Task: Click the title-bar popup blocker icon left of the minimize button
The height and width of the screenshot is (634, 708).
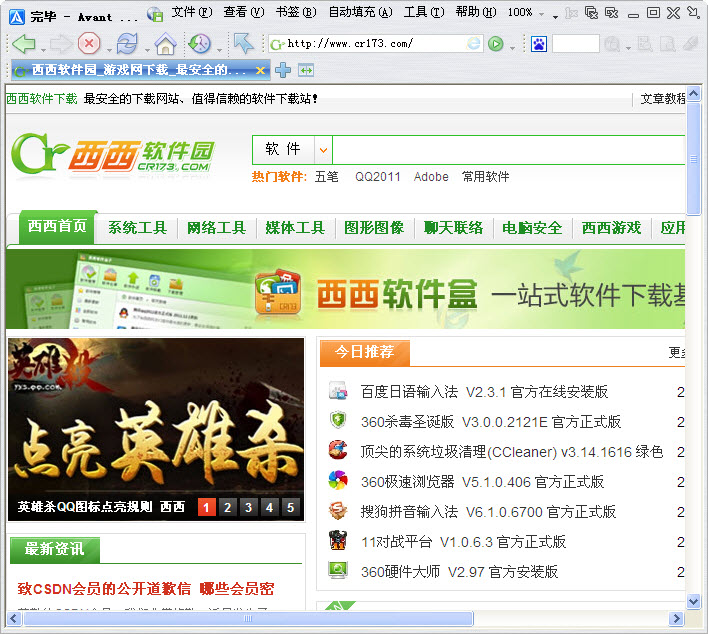Action: (612, 12)
